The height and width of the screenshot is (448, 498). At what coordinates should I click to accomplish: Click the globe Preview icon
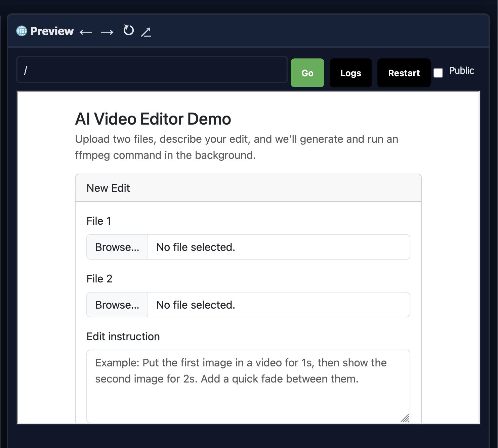(x=21, y=31)
